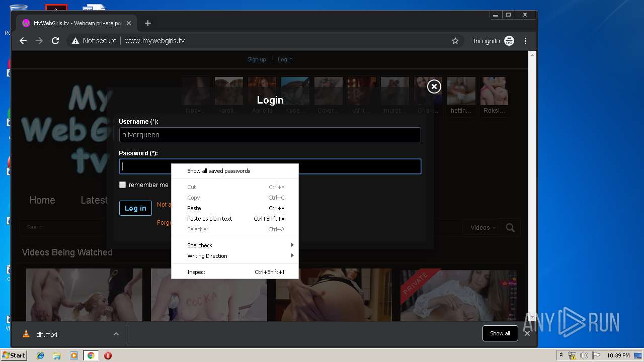The image size is (644, 362).
Task: Go to the Home navigation link
Action: 42,200
